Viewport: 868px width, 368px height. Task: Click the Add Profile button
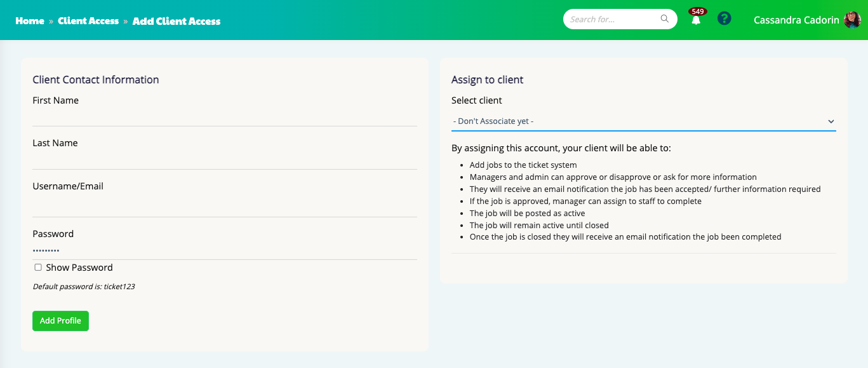point(60,321)
